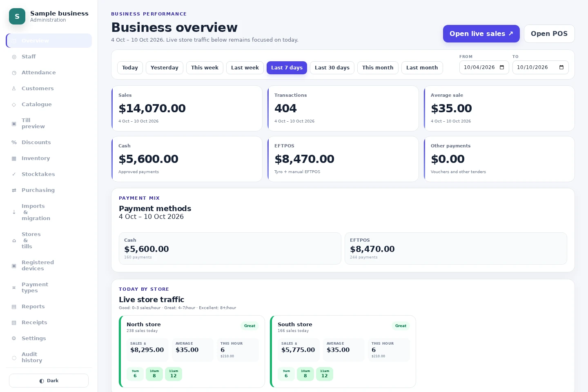
Task: Click the Sample business logo avatar
Action: click(17, 16)
